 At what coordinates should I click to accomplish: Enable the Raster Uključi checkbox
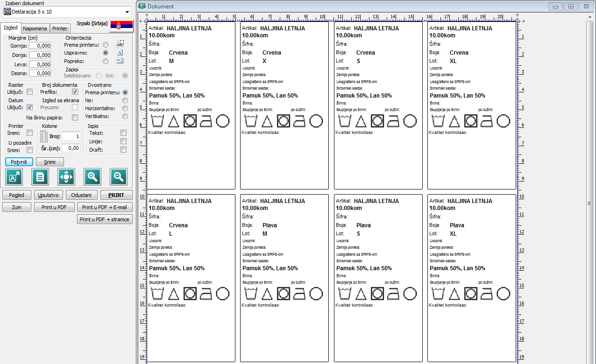[30, 92]
